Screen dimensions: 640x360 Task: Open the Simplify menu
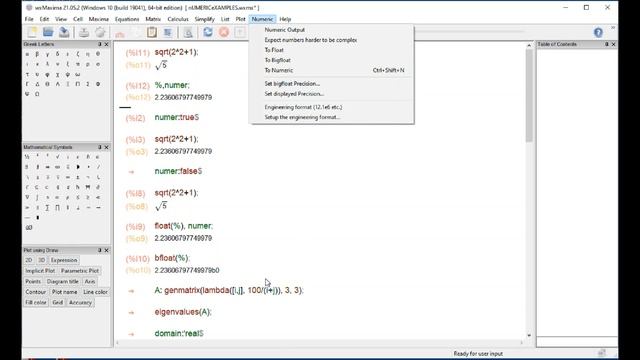pyautogui.click(x=204, y=19)
